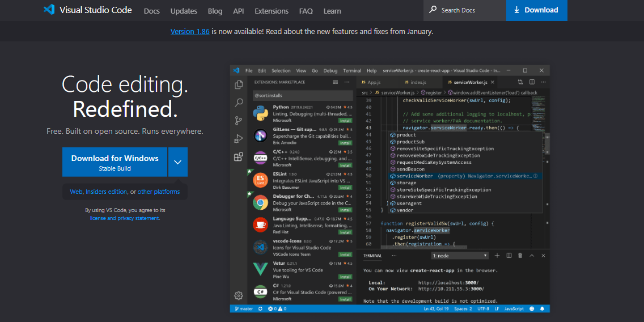Select the serviceWorker suggestion in autocomplete list
Image resolution: width=644 pixels, height=322 pixels.
click(x=414, y=176)
